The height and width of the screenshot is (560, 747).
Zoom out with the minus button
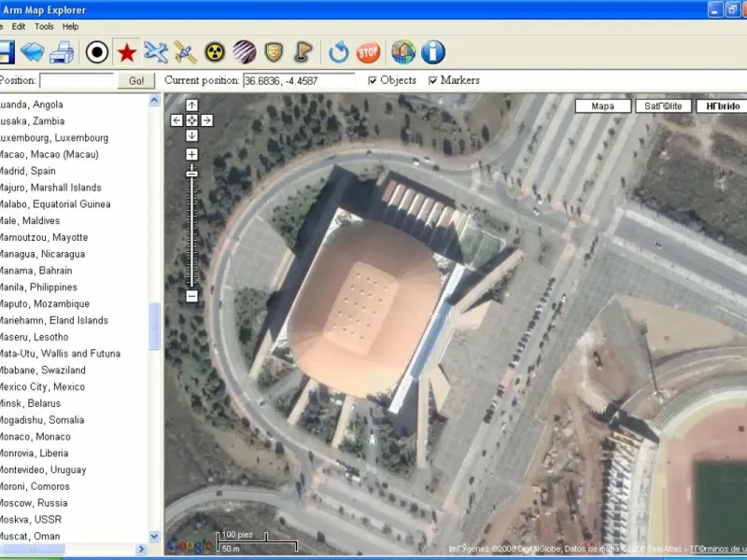pyautogui.click(x=191, y=296)
